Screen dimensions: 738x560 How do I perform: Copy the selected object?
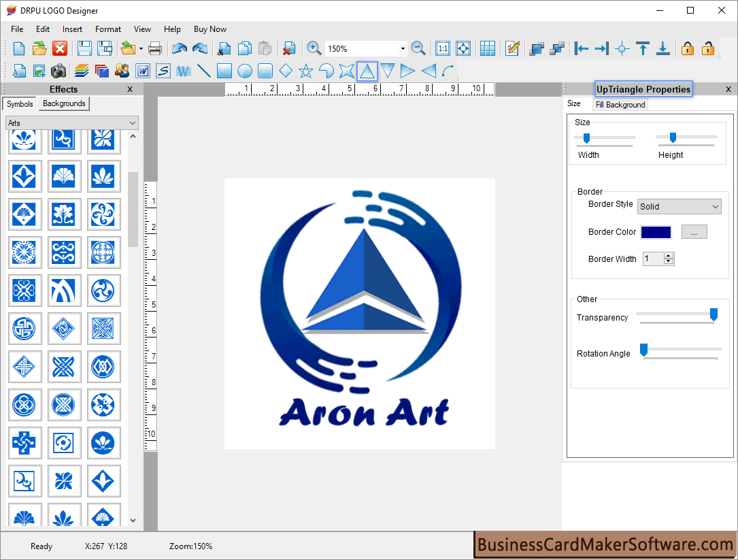(x=244, y=48)
